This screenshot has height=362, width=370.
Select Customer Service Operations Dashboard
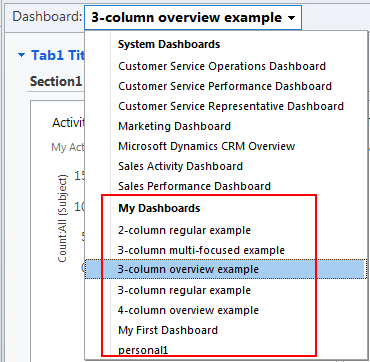[x=222, y=66]
